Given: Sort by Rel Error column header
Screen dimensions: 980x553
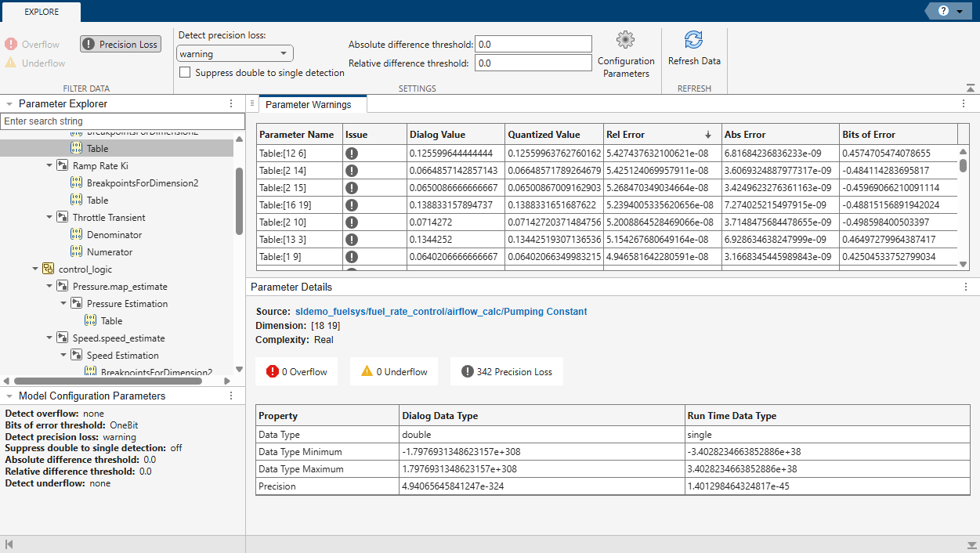Looking at the screenshot, I should click(662, 134).
